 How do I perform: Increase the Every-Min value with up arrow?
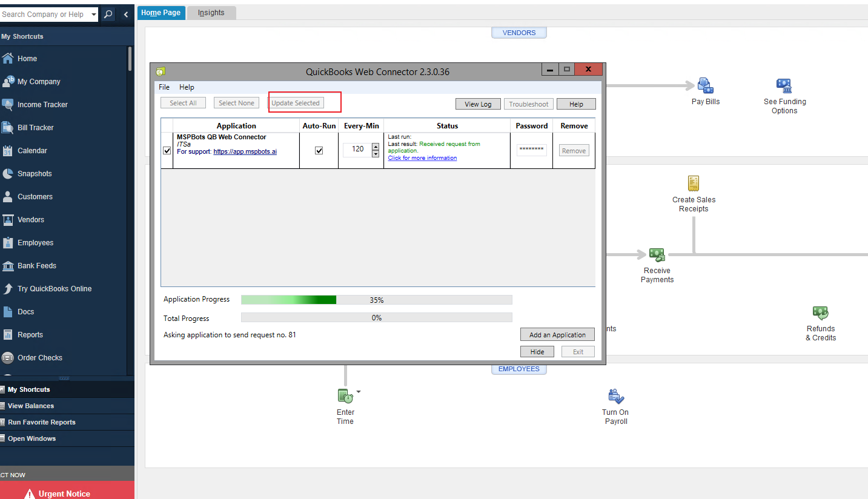click(x=376, y=146)
